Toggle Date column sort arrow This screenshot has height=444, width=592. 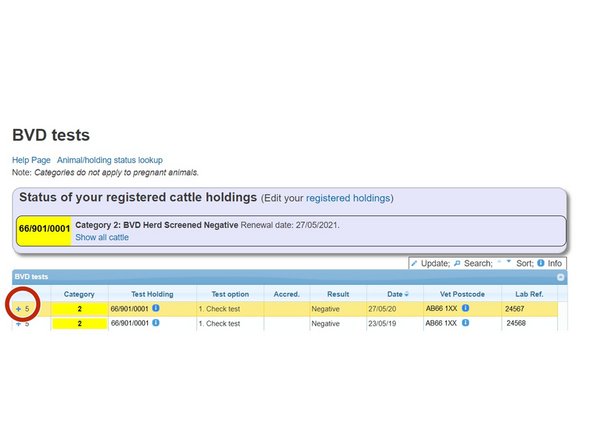[x=407, y=294]
